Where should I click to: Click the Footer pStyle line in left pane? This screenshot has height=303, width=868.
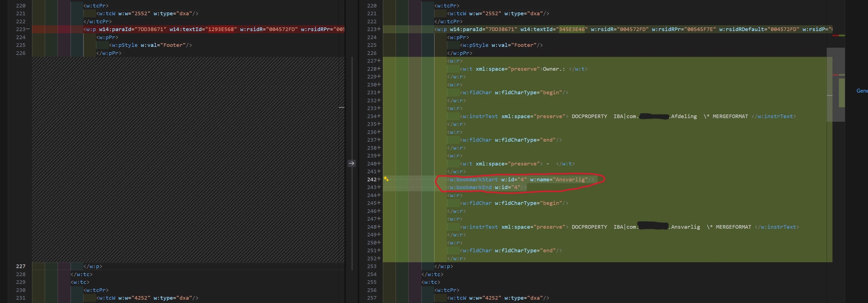pos(150,45)
